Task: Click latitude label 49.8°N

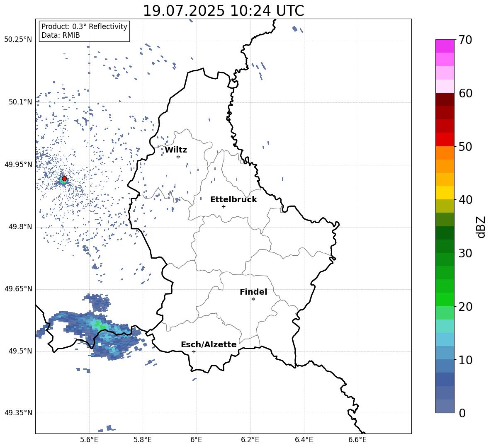Action: pos(20,227)
